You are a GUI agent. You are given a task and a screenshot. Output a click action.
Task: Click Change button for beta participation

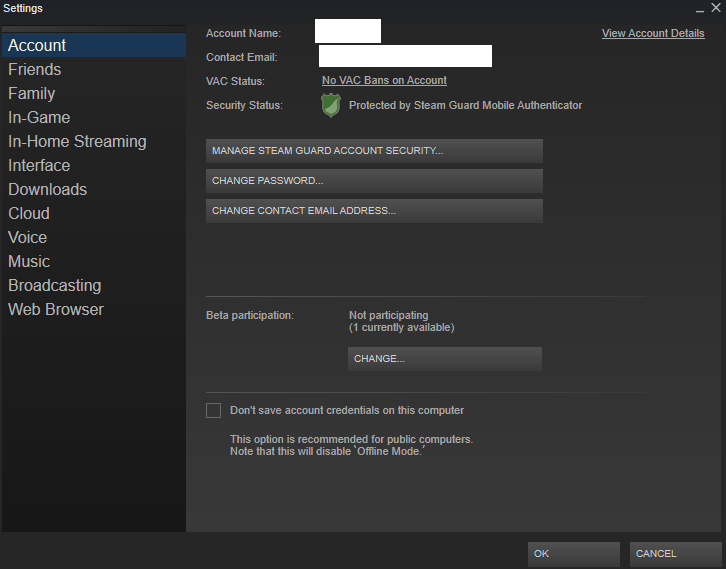click(x=444, y=359)
